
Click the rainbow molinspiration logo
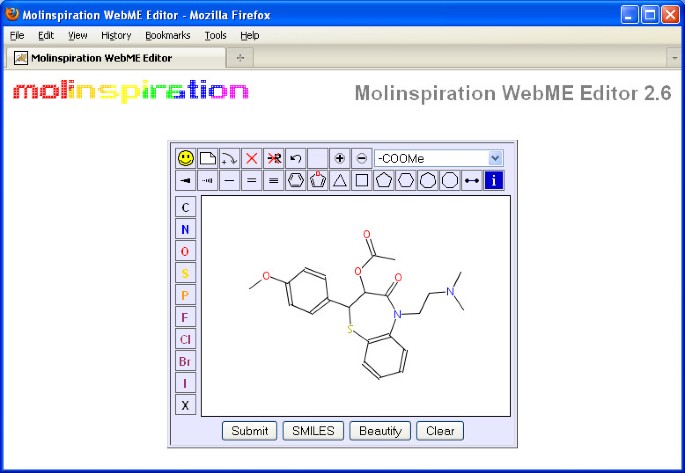(131, 91)
